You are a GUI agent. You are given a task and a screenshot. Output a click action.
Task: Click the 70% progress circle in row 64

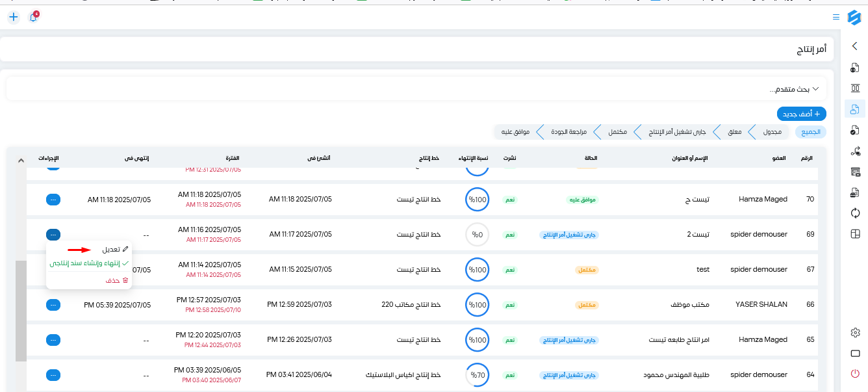point(477,374)
